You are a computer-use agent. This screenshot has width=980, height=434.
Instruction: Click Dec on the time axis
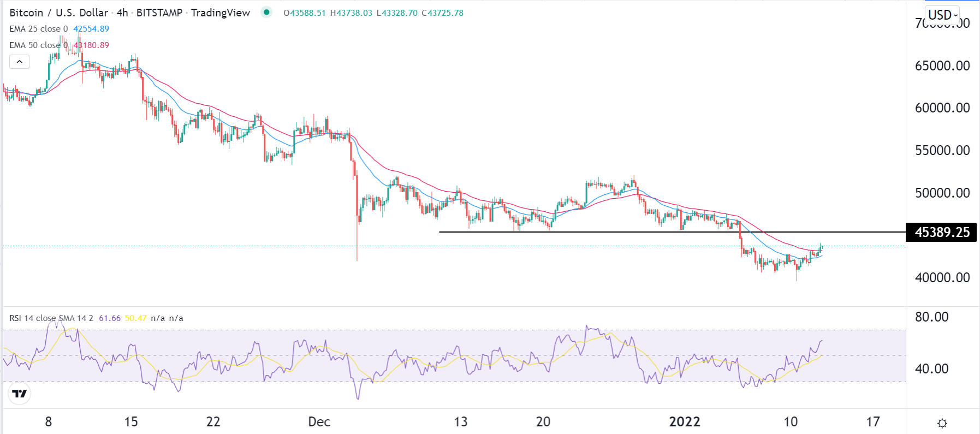tap(319, 422)
